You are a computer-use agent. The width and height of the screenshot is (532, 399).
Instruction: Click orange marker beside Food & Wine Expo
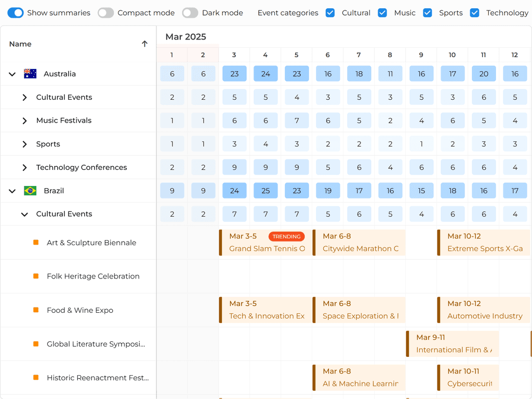36,310
